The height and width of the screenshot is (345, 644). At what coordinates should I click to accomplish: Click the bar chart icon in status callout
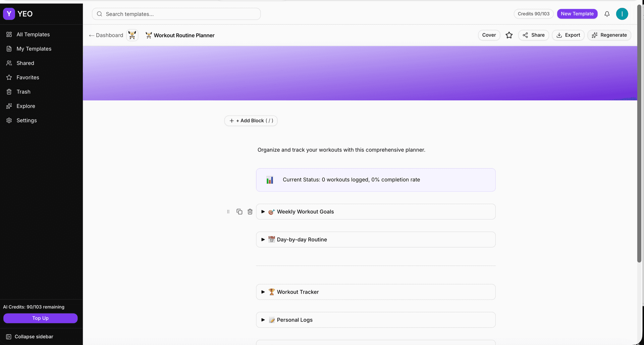click(x=270, y=180)
